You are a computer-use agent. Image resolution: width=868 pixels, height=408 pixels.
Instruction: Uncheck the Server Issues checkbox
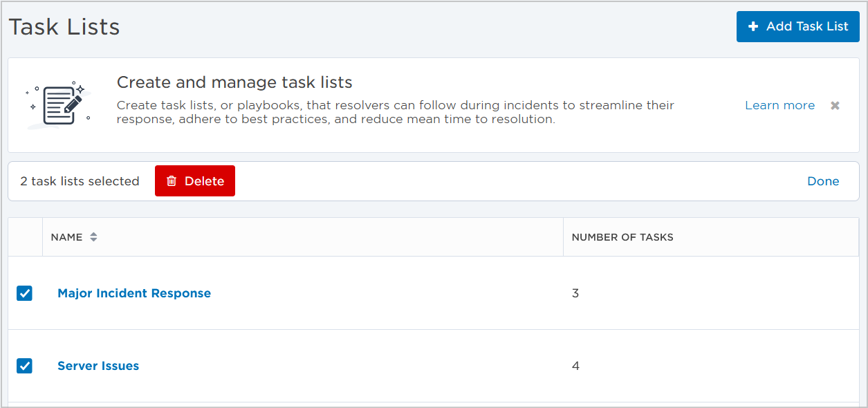[x=24, y=366]
